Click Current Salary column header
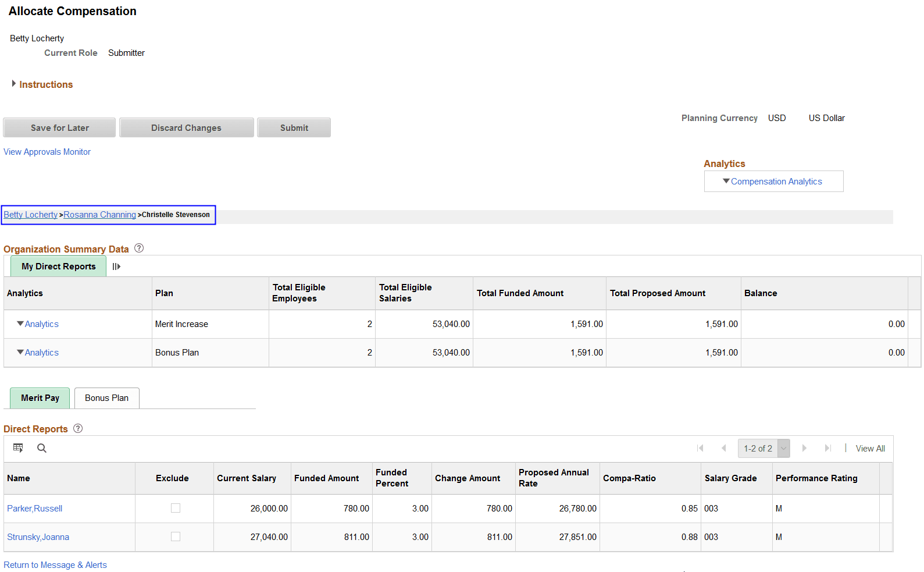This screenshot has height=572, width=924. pos(247,478)
